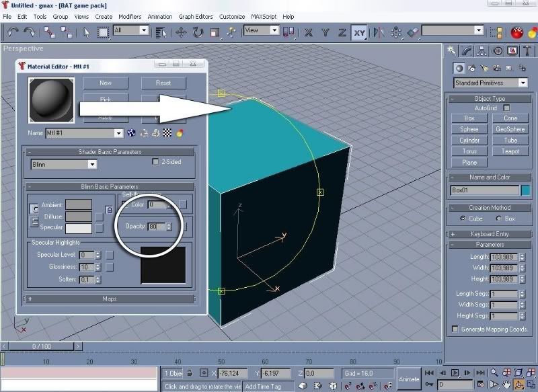Enable the 2-Sided material checkbox
Screen dimensions: 538x392
tap(155, 162)
